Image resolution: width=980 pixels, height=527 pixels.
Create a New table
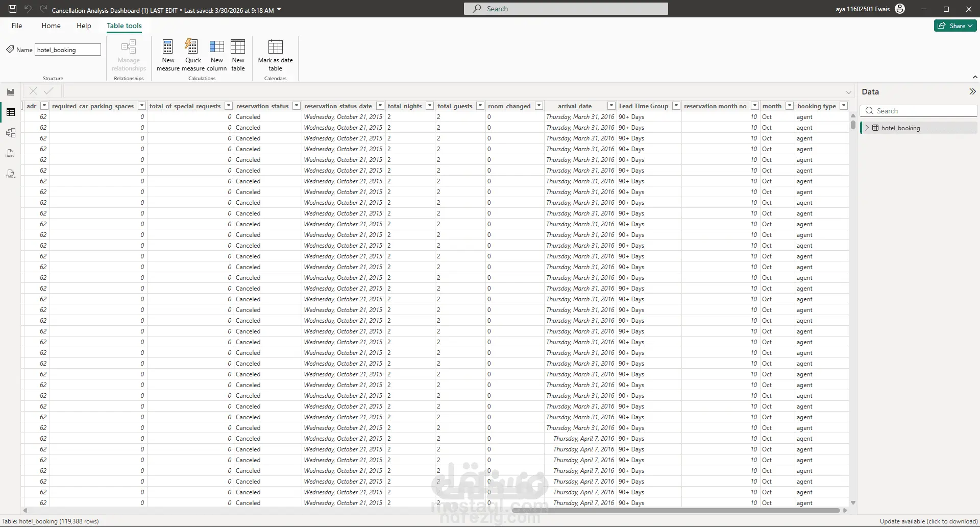(238, 55)
